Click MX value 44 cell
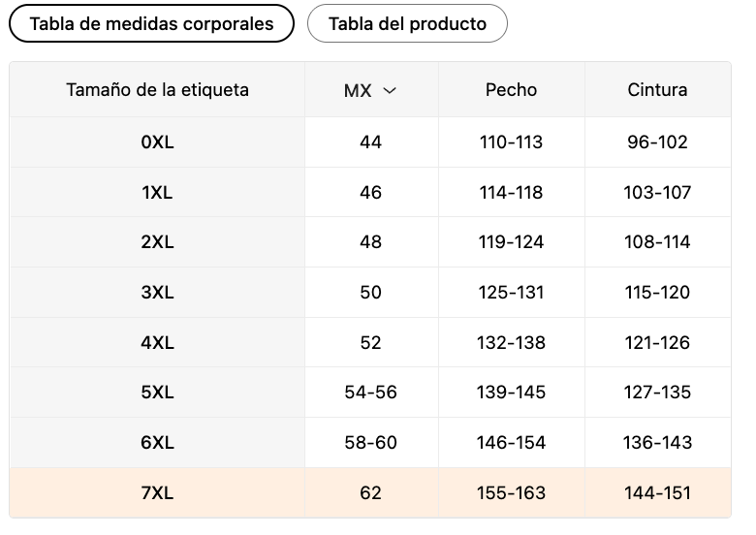This screenshot has width=756, height=535. pos(370,142)
